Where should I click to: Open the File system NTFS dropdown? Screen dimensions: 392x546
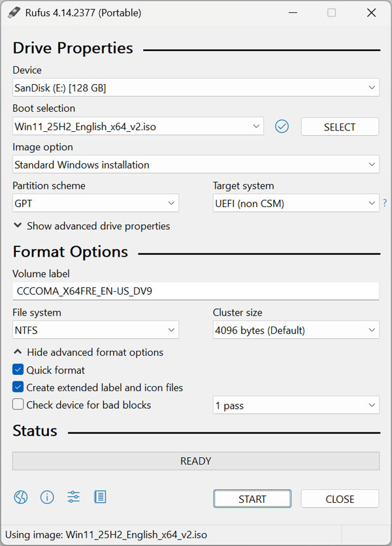click(95, 330)
